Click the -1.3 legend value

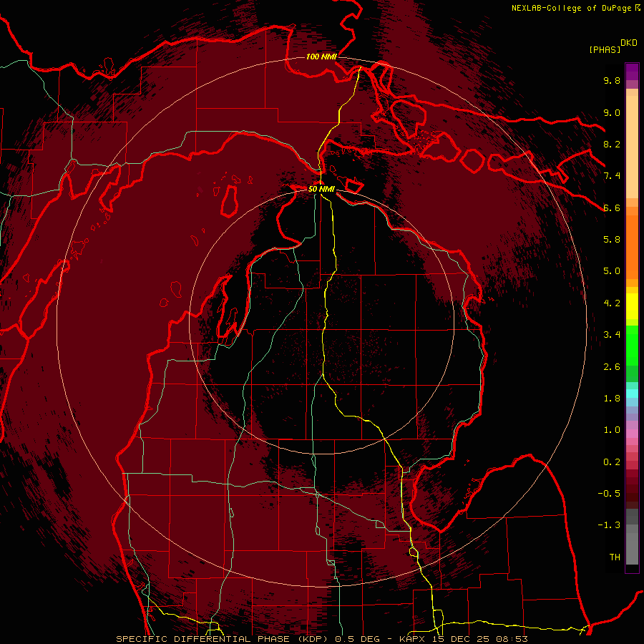coord(609,525)
